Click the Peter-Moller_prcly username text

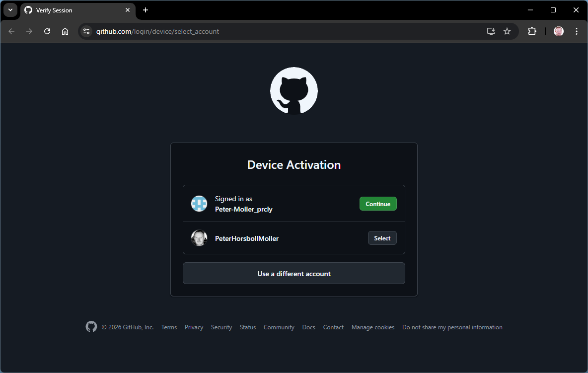point(243,209)
